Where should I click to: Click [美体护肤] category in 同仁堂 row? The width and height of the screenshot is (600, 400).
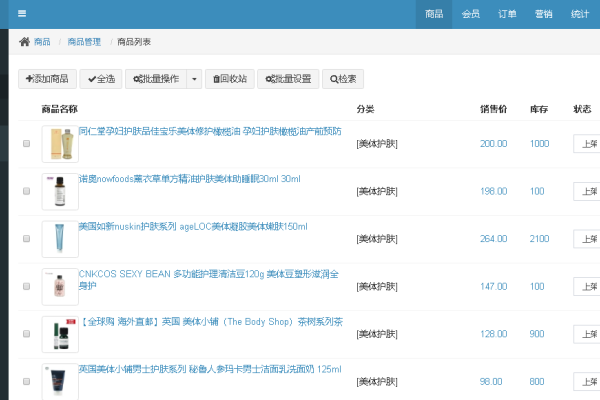[x=377, y=144]
